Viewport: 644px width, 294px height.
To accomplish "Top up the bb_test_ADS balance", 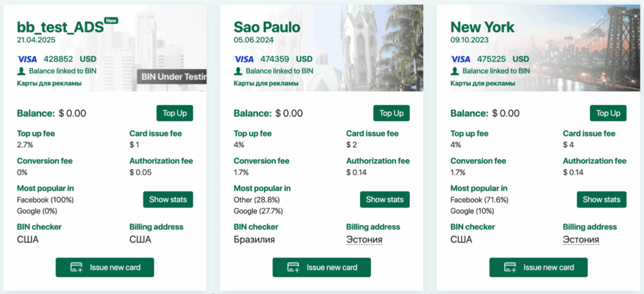I will pos(175,113).
